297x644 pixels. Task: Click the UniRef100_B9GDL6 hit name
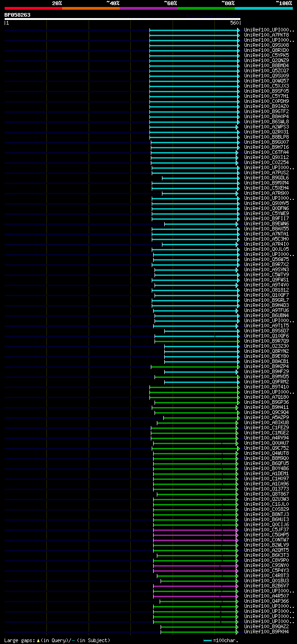[x=266, y=178]
